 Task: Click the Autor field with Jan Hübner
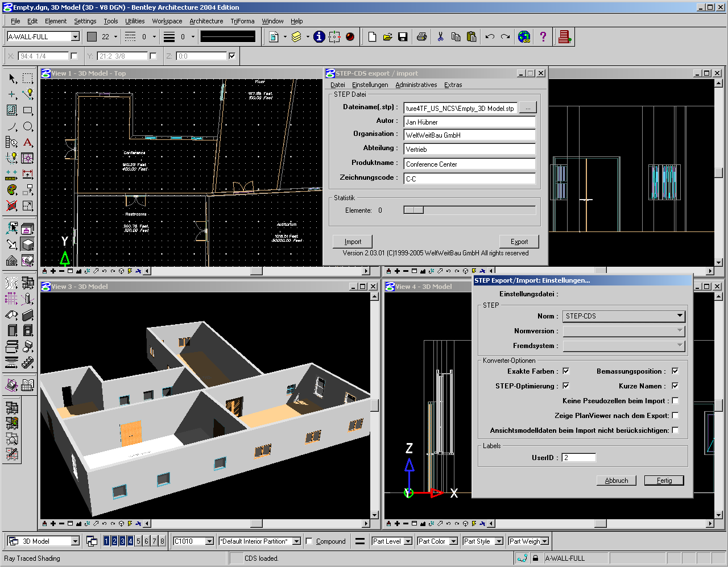coord(470,122)
